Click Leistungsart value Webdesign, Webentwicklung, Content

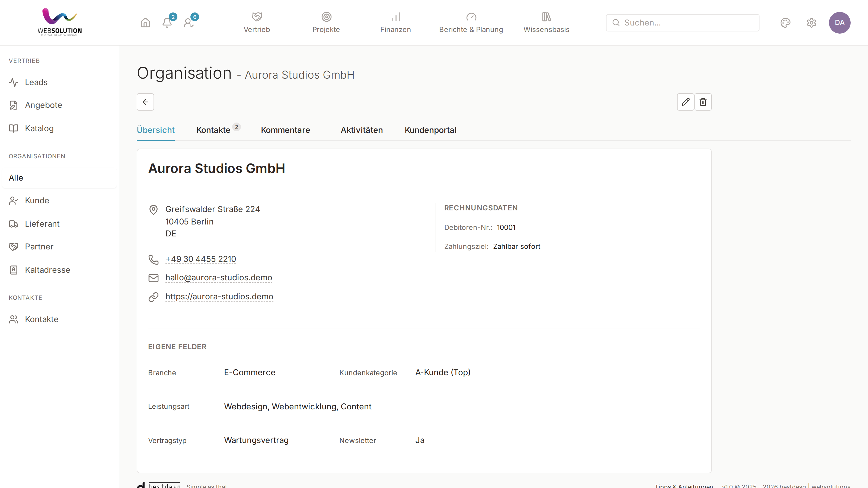[x=298, y=406]
